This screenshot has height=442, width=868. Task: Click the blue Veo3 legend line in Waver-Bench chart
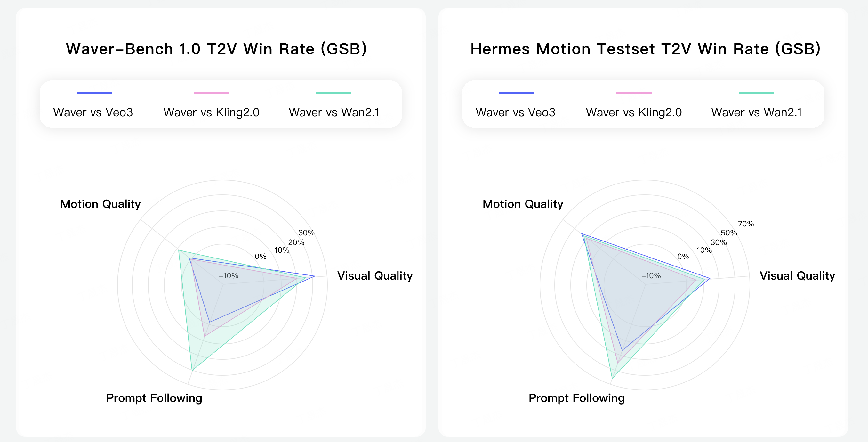(x=94, y=93)
